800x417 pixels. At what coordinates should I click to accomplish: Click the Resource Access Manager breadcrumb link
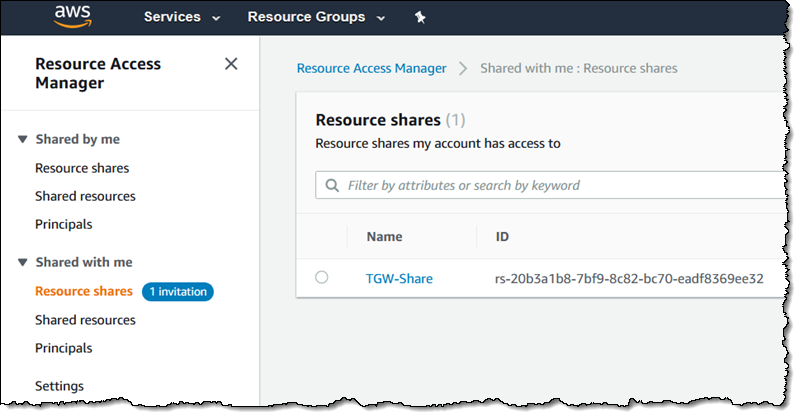[x=371, y=68]
